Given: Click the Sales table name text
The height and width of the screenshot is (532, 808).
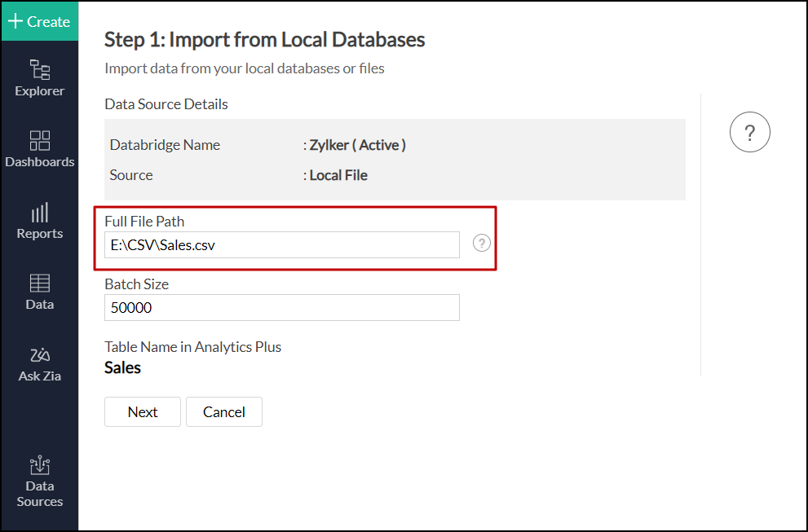Looking at the screenshot, I should (x=122, y=368).
